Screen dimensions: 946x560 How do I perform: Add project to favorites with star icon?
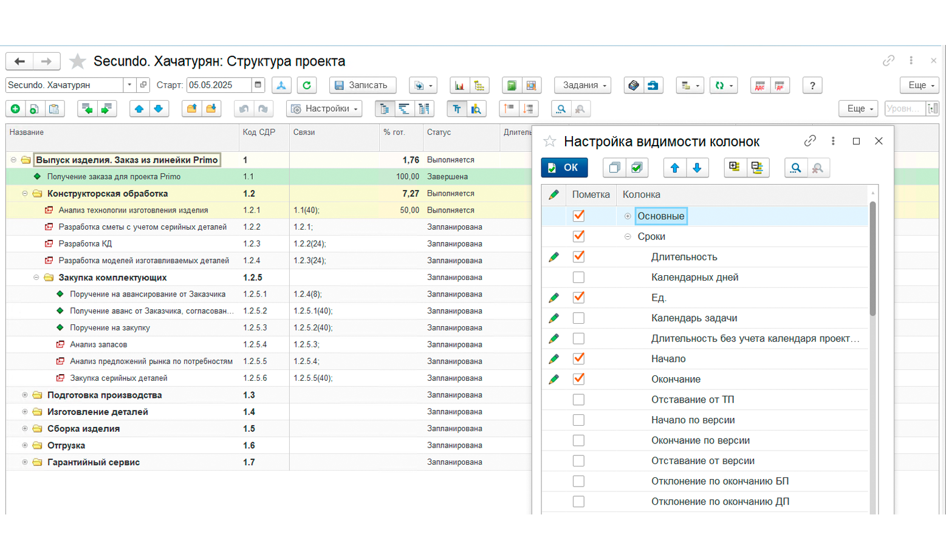tap(77, 61)
